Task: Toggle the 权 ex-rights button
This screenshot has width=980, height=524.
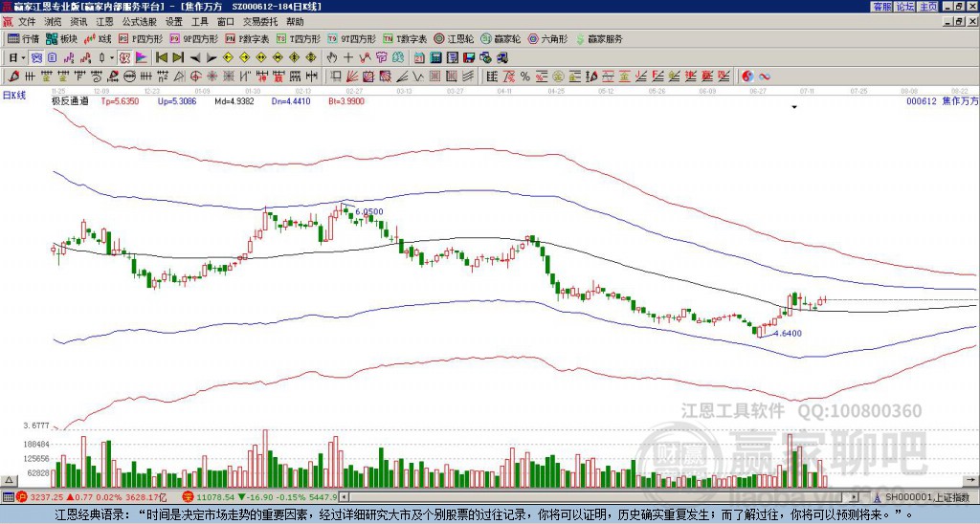Action: point(124,58)
